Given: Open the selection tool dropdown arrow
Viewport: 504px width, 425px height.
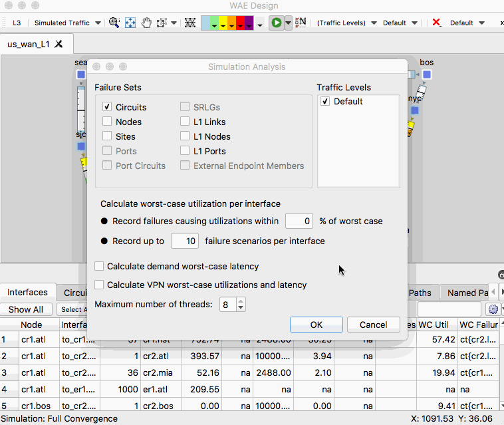Looking at the screenshot, I should [x=174, y=23].
